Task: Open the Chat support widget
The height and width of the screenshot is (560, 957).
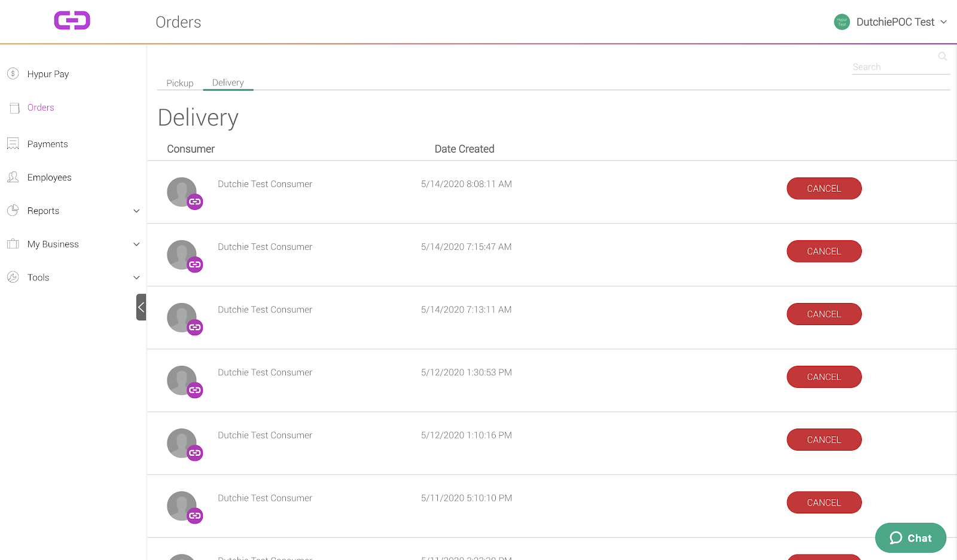Action: (x=910, y=538)
